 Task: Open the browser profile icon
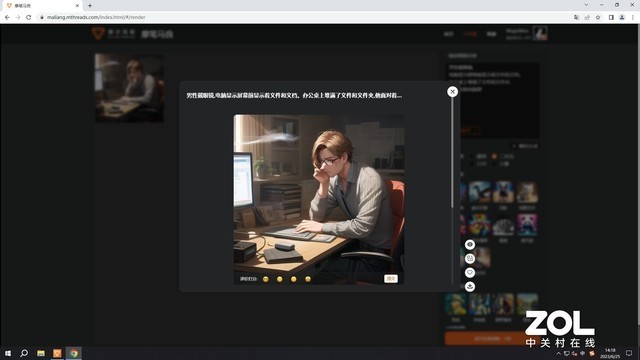point(622,17)
